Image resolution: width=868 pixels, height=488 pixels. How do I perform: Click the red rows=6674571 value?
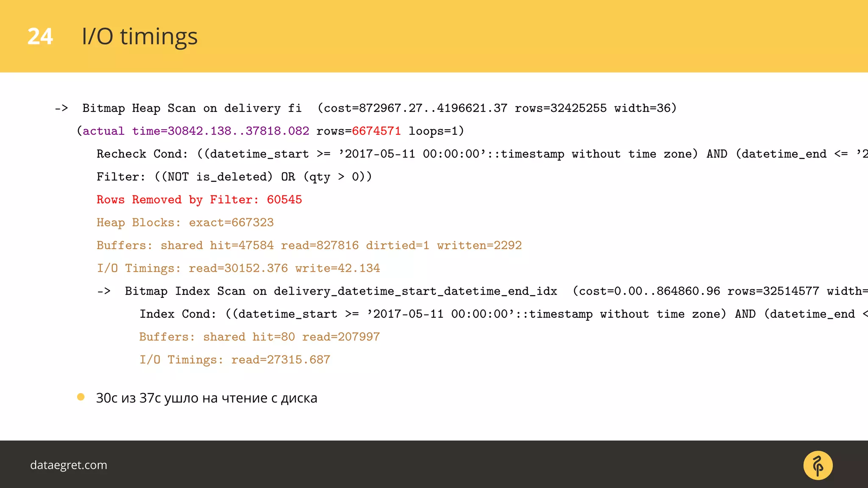(376, 131)
